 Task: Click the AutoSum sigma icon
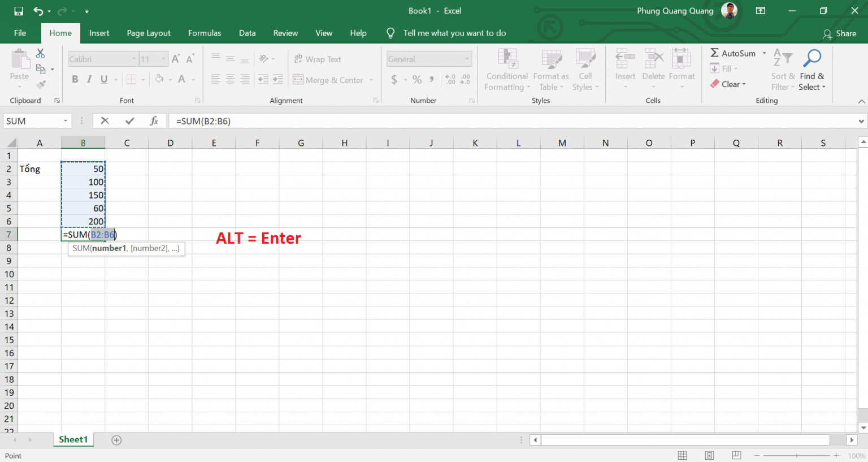tap(715, 53)
